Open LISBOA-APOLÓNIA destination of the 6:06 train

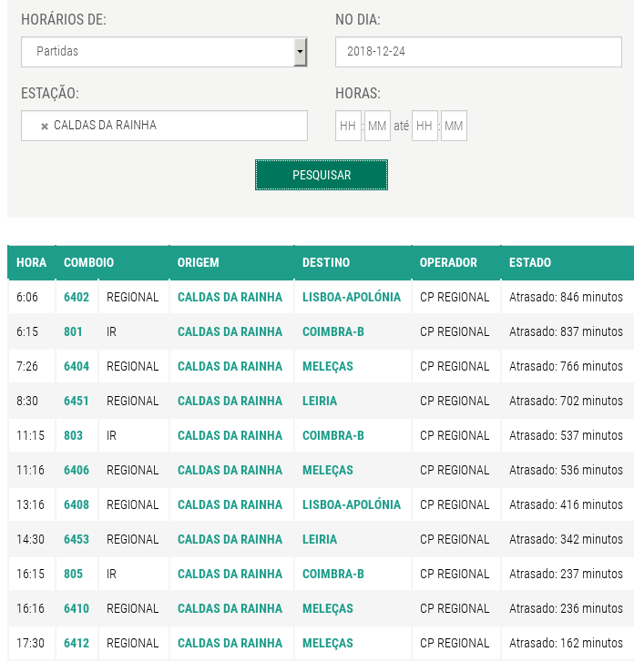pyautogui.click(x=352, y=297)
